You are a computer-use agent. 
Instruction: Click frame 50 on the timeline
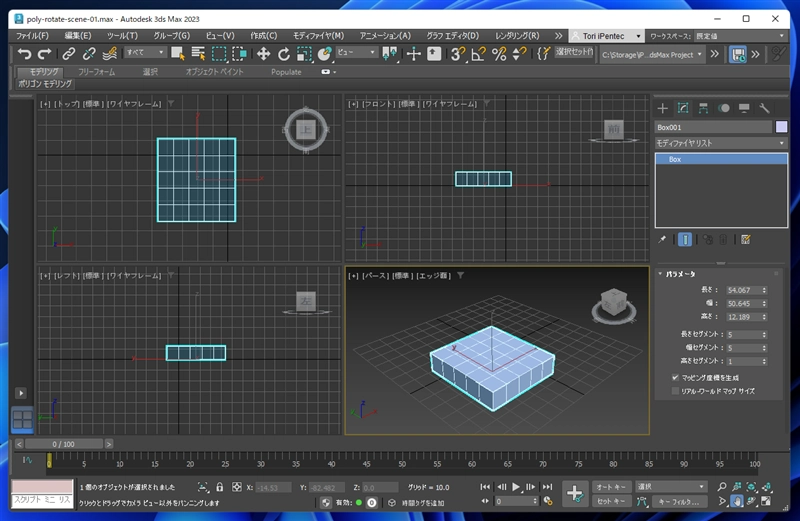coord(402,462)
